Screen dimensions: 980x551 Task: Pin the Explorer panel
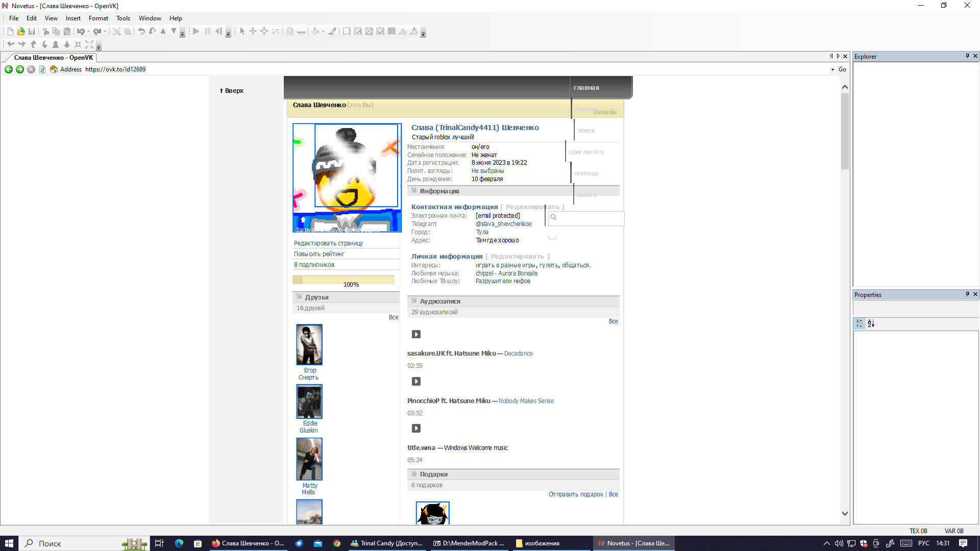tap(967, 56)
